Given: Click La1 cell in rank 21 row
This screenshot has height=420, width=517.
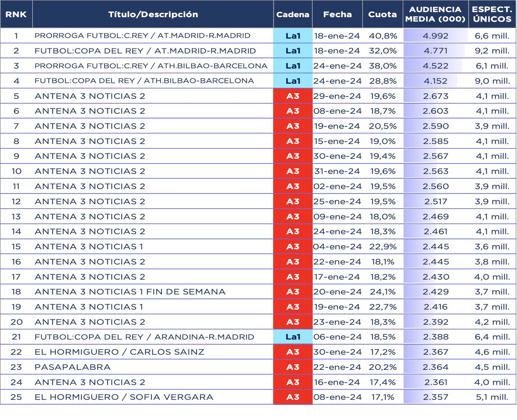Looking at the screenshot, I should (293, 337).
